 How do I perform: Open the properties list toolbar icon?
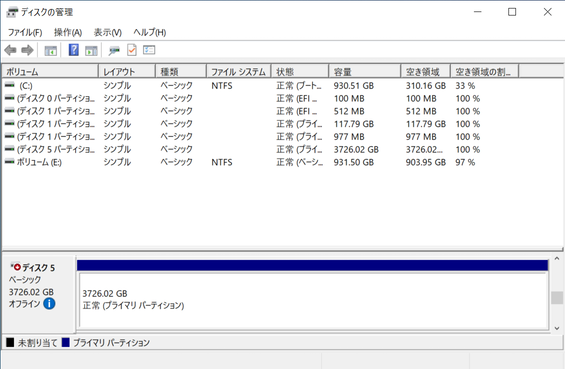click(149, 50)
